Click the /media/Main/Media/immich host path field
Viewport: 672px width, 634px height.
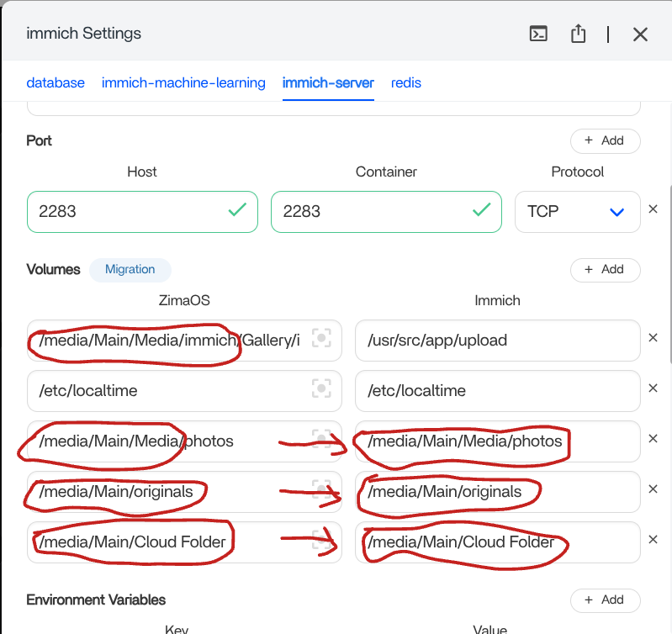(x=184, y=341)
